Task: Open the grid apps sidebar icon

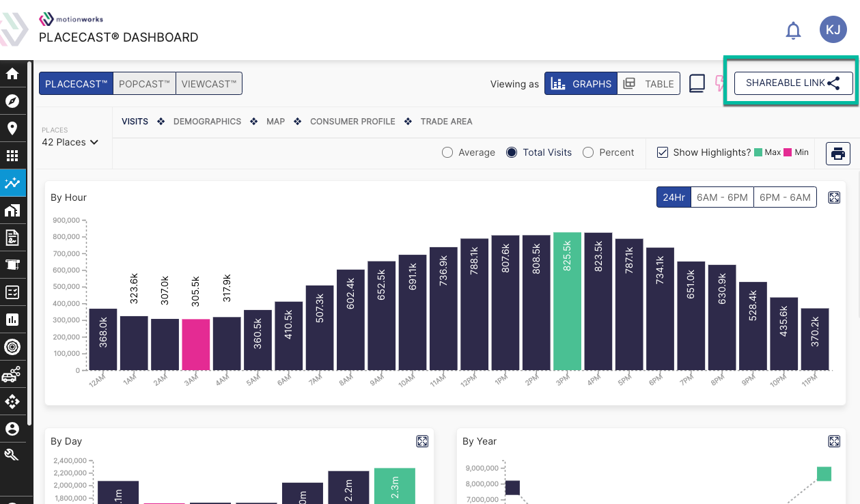Action: 12,156
